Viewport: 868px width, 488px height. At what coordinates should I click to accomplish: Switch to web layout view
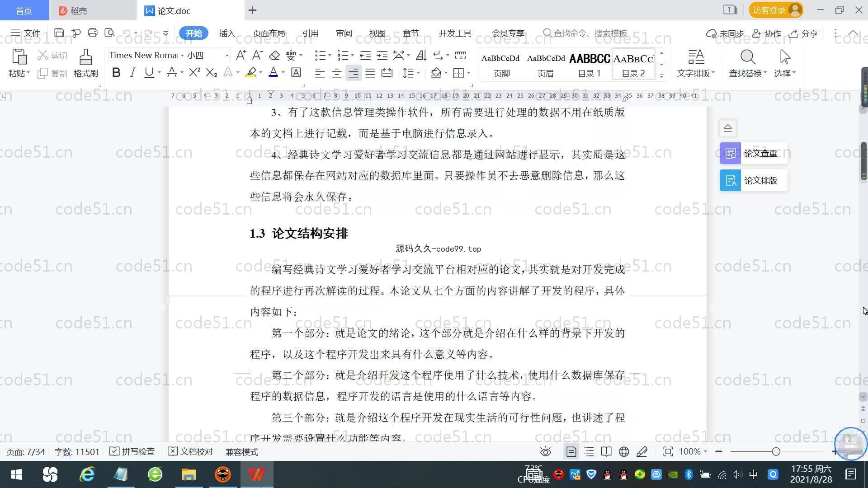point(624,451)
